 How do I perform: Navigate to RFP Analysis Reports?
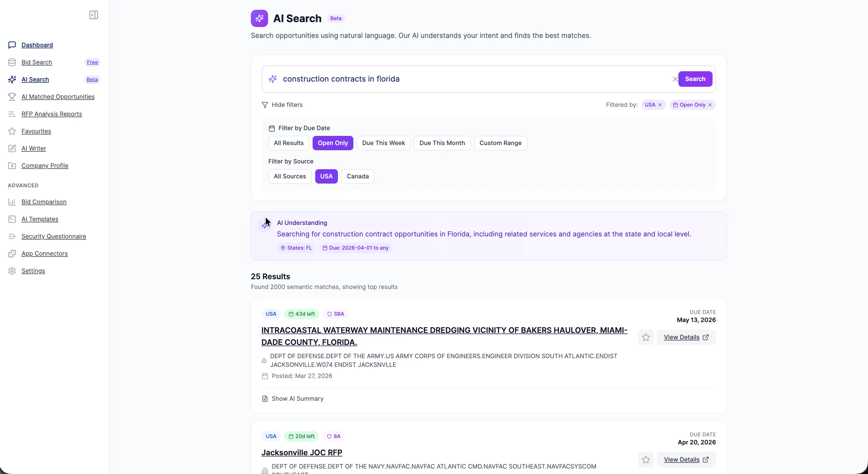pyautogui.click(x=51, y=114)
